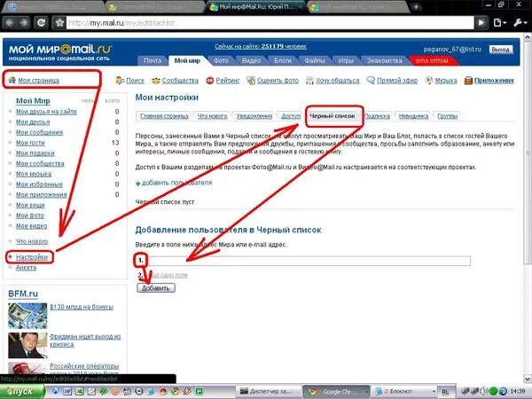Open the Фридман ищет выход из кризиса link

(x=85, y=340)
